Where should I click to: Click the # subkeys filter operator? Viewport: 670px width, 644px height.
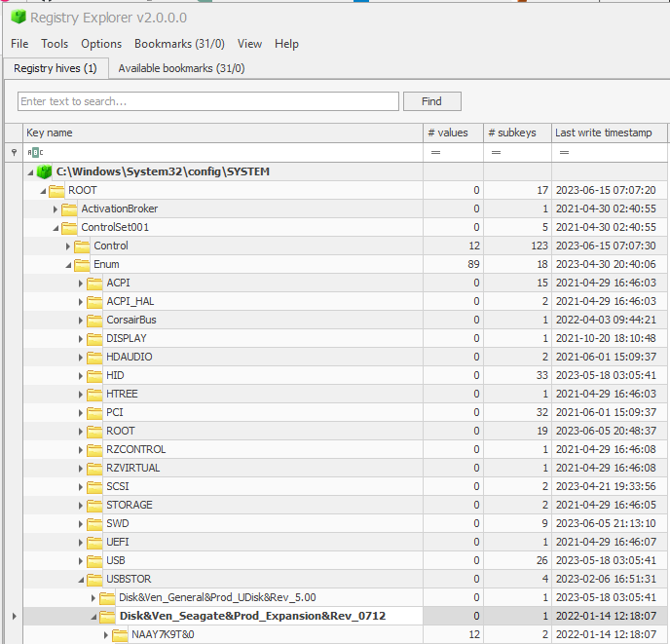[496, 152]
